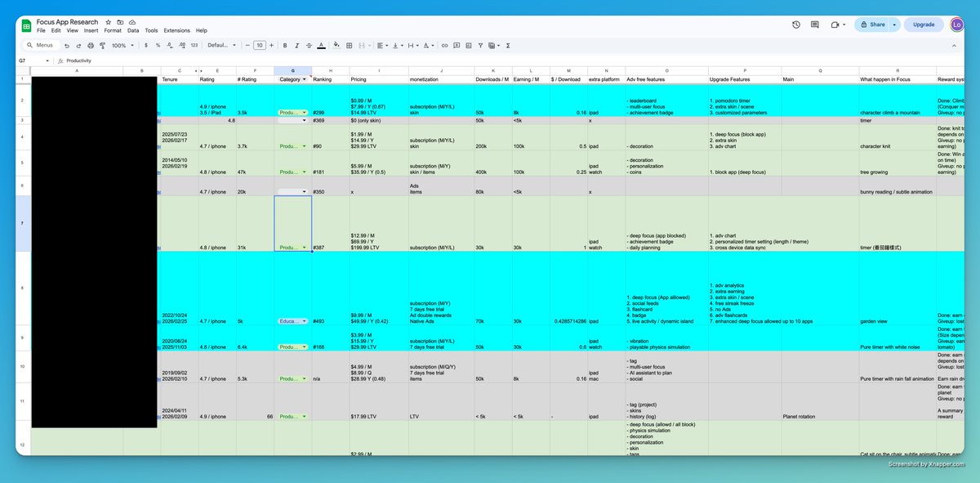Open the vertical align dropdown
The width and height of the screenshot is (980, 483).
(397, 45)
